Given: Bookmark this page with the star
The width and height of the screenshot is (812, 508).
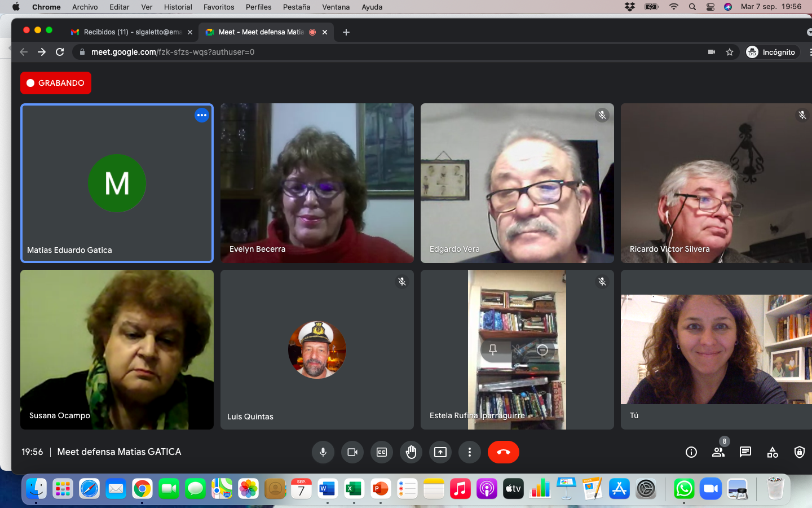Looking at the screenshot, I should point(730,52).
